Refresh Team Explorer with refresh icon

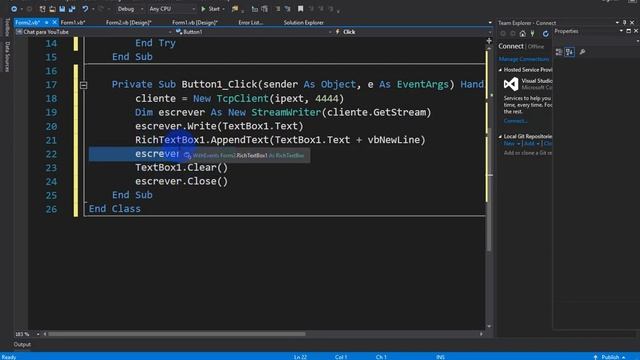545,34
